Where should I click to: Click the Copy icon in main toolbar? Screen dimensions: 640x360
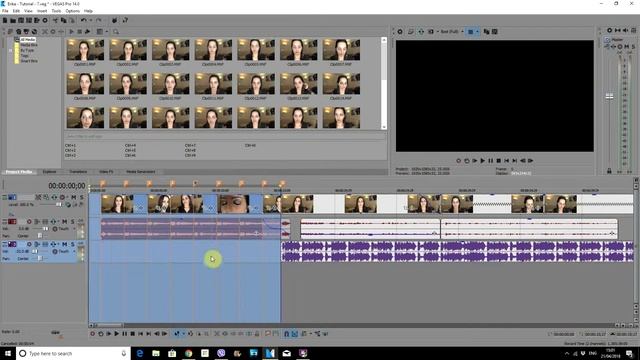(x=64, y=20)
